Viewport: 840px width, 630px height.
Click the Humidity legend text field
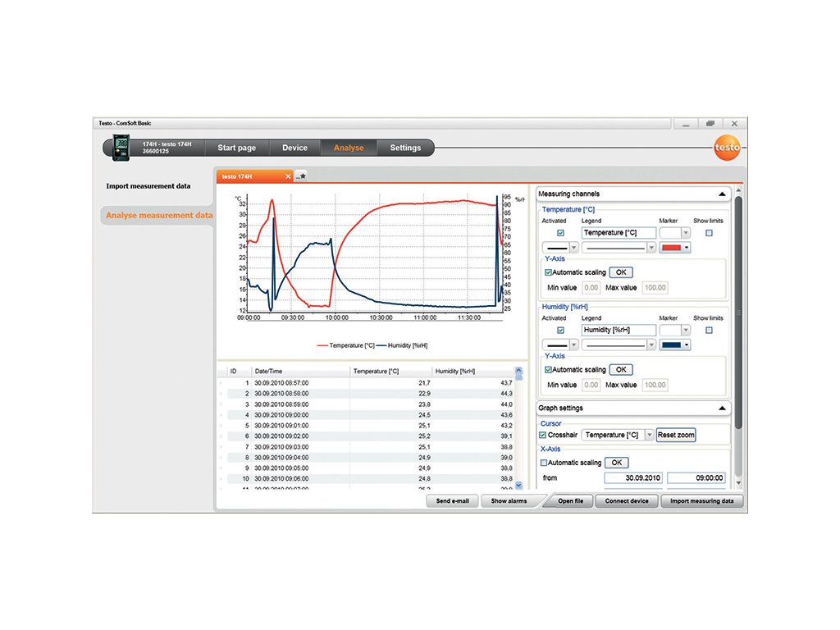click(619, 331)
